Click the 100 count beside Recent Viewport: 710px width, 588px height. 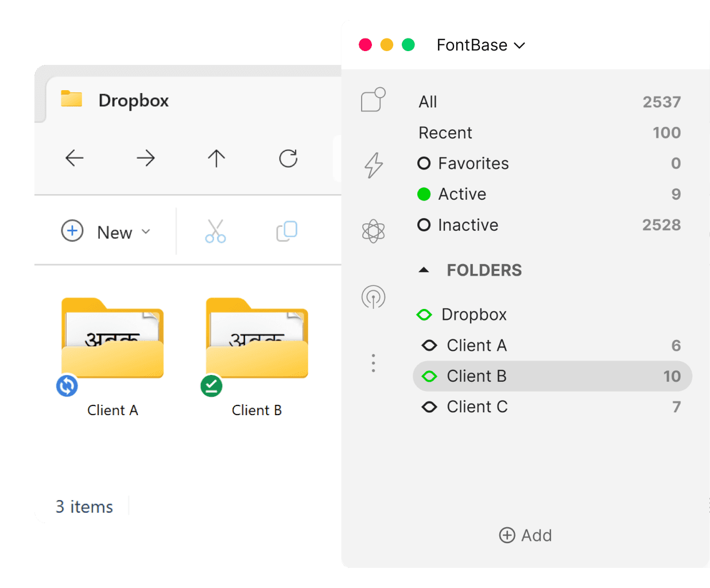point(667,133)
